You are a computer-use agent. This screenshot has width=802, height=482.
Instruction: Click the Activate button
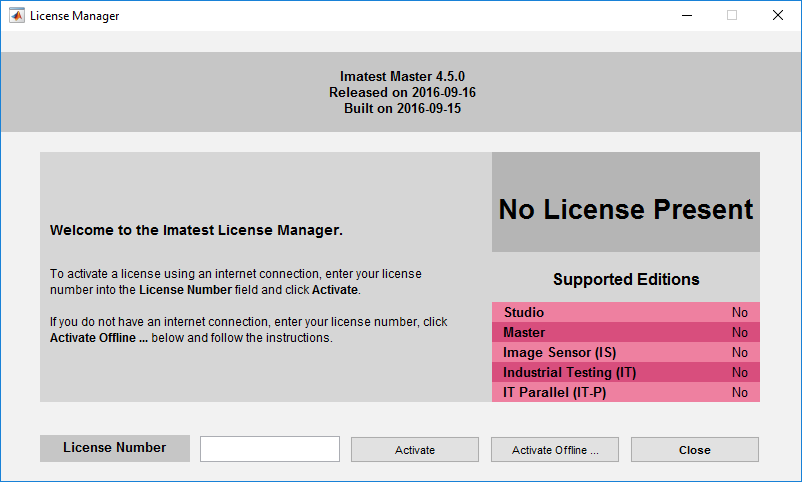(x=414, y=449)
